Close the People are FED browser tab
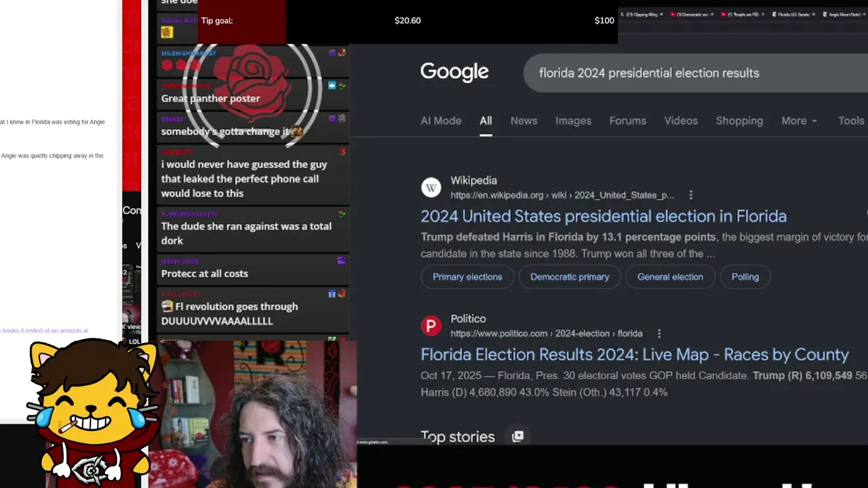The width and height of the screenshot is (868, 488). (763, 14)
